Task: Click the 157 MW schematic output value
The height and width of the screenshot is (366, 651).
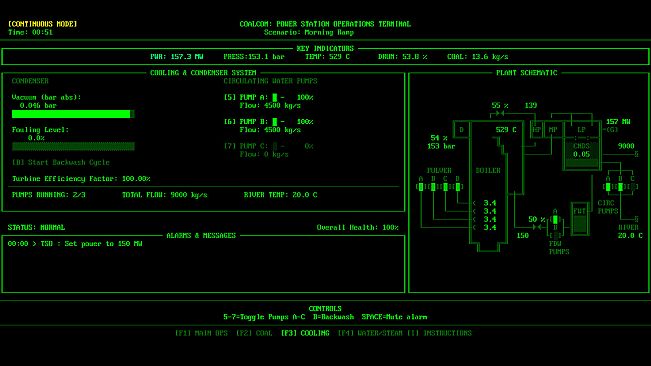Action: tap(618, 122)
